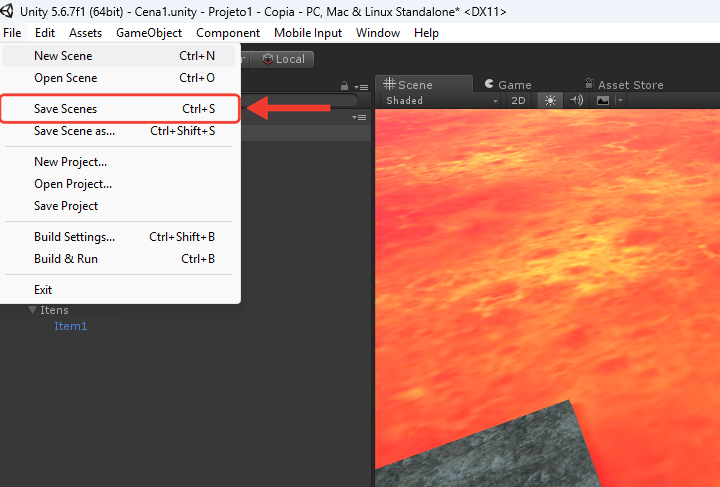Viewport: 720px width, 487px height.
Task: Open the Shaded draw mode dropdown
Action: click(441, 101)
